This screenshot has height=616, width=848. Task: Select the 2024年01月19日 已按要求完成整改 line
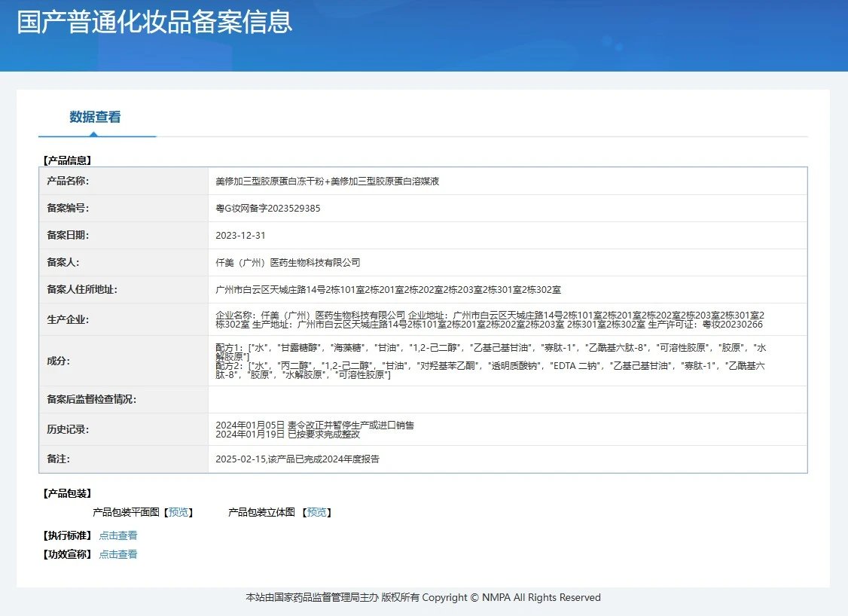pos(288,435)
